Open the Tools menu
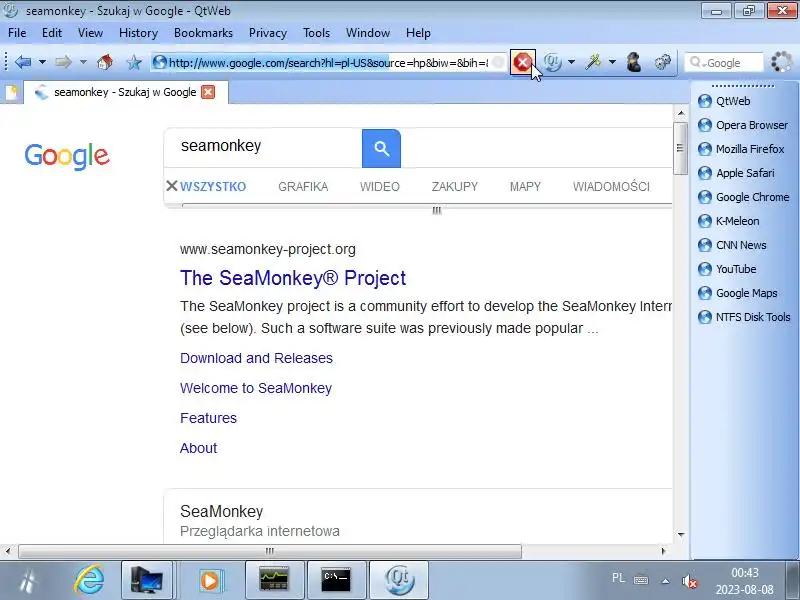Viewport: 800px width, 600px height. pos(316,33)
